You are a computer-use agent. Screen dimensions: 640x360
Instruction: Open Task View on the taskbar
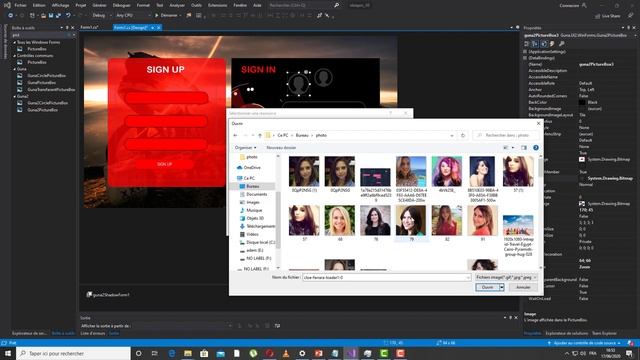point(155,353)
